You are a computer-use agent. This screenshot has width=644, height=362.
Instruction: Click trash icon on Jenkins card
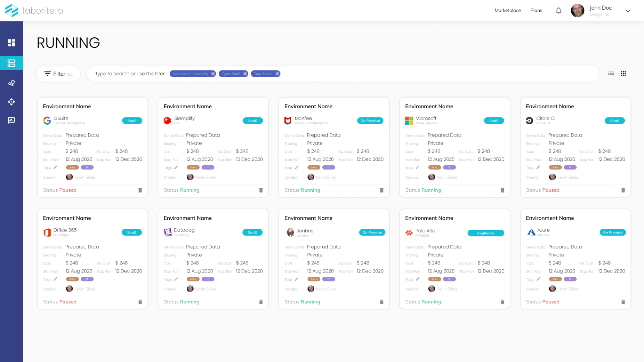pos(382,302)
